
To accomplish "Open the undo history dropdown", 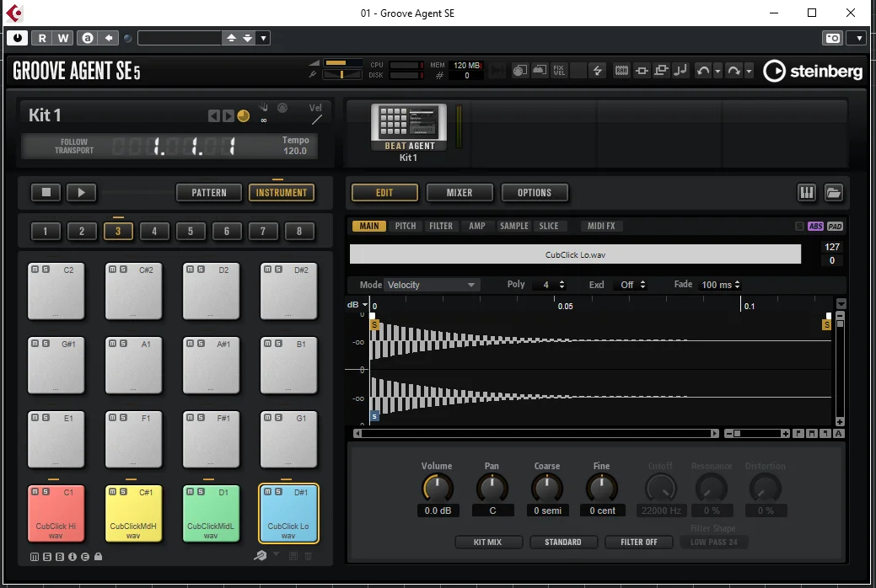I will [717, 71].
